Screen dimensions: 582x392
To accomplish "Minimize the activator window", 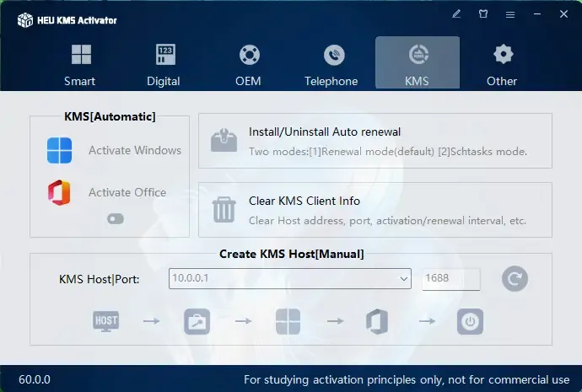I will coord(537,14).
